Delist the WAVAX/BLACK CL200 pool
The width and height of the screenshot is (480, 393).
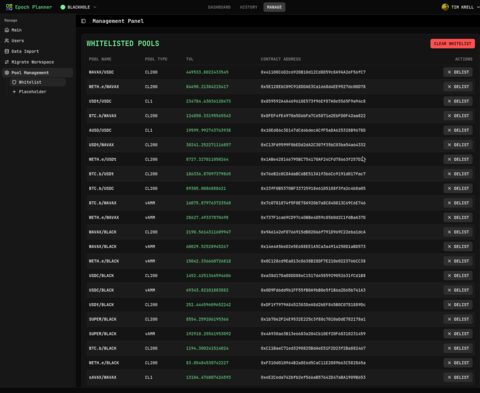(x=458, y=232)
